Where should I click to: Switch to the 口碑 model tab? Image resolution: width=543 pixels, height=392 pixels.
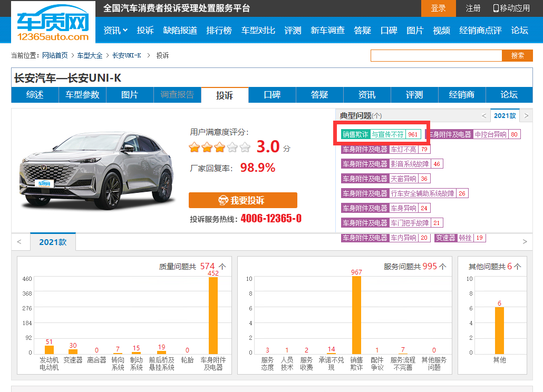point(272,95)
